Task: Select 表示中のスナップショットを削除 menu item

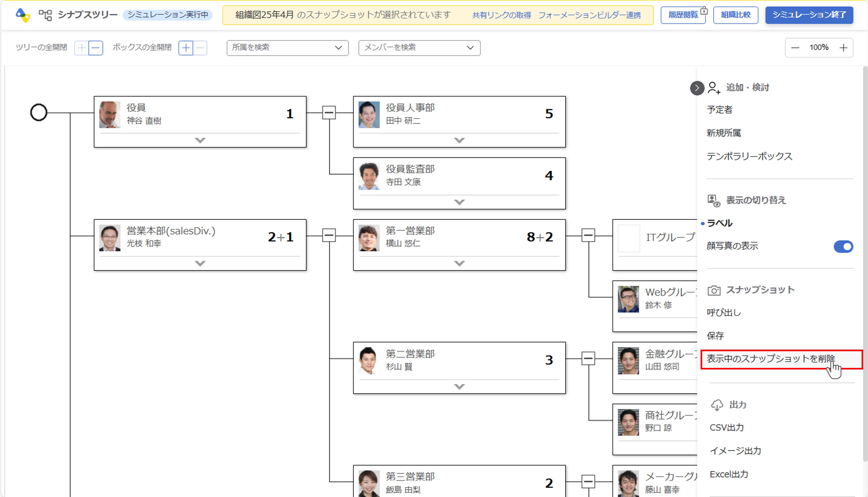Action: [770, 358]
